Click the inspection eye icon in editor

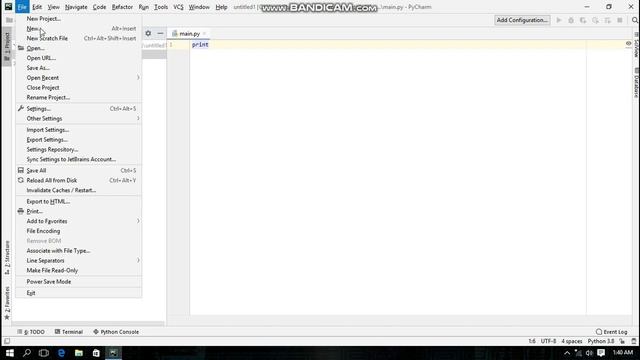[x=629, y=44]
